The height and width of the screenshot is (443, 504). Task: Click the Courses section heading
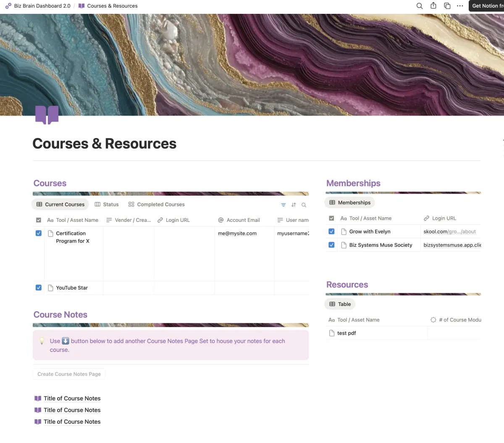point(50,183)
